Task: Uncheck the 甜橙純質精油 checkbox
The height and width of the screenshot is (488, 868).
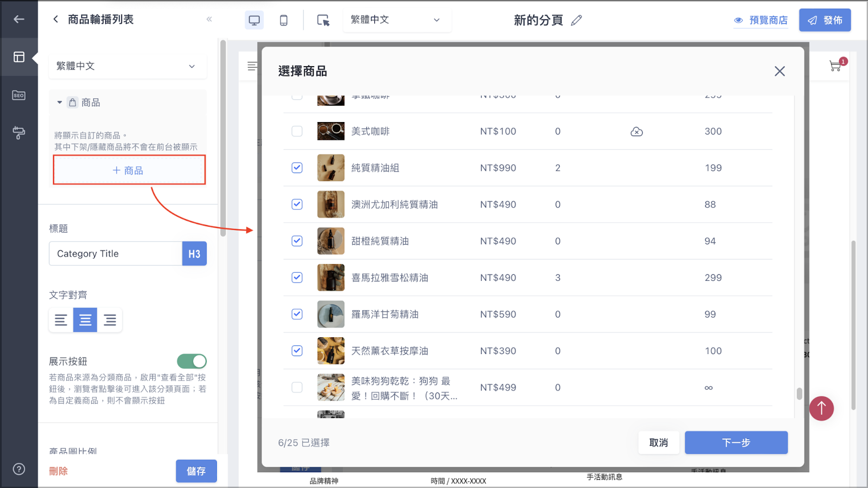Action: [297, 241]
